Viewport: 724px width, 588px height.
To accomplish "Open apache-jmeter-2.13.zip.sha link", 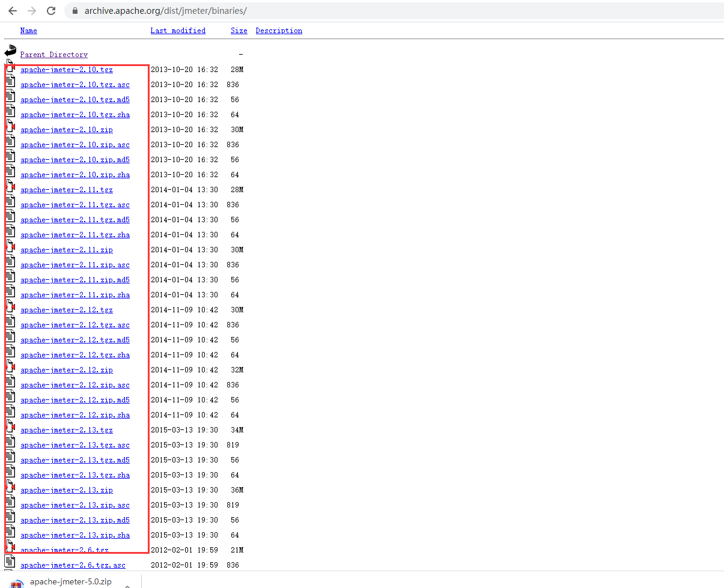I will click(x=75, y=535).
